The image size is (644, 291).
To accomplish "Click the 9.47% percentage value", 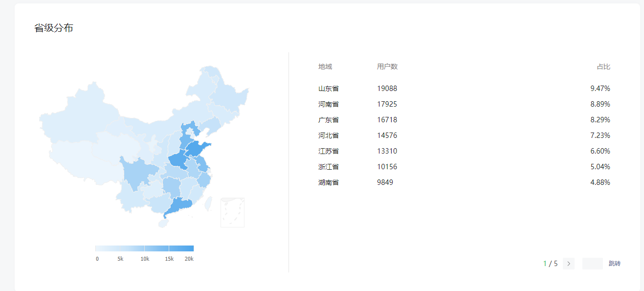I will pyautogui.click(x=600, y=89).
